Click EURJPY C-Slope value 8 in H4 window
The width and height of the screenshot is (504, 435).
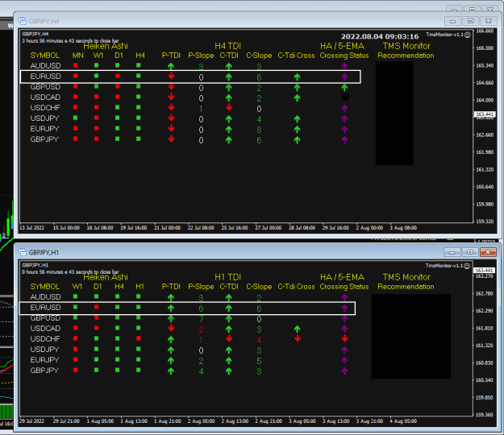click(x=259, y=130)
